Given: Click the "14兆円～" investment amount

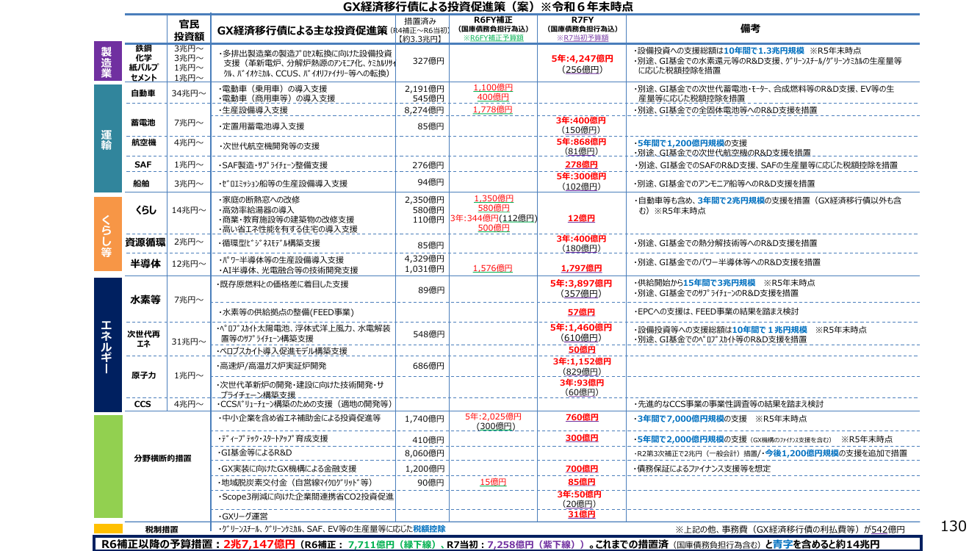Looking at the screenshot, I should (188, 211).
